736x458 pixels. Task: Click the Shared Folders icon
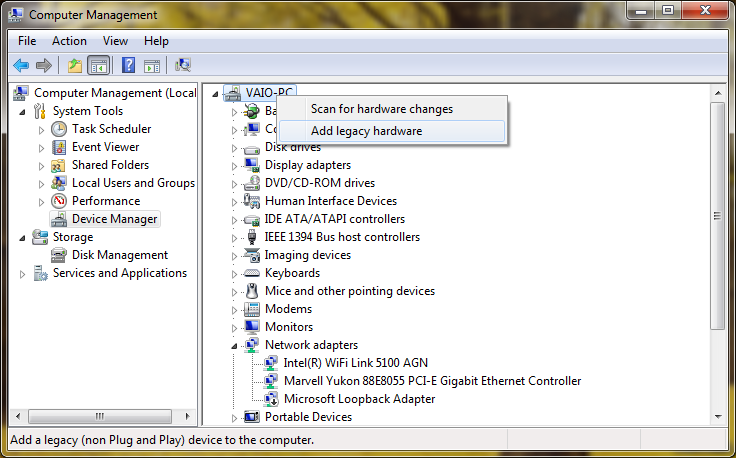[x=58, y=165]
